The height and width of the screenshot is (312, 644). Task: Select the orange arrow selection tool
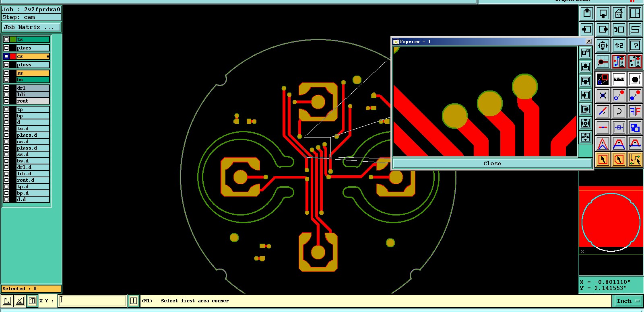tap(603, 160)
